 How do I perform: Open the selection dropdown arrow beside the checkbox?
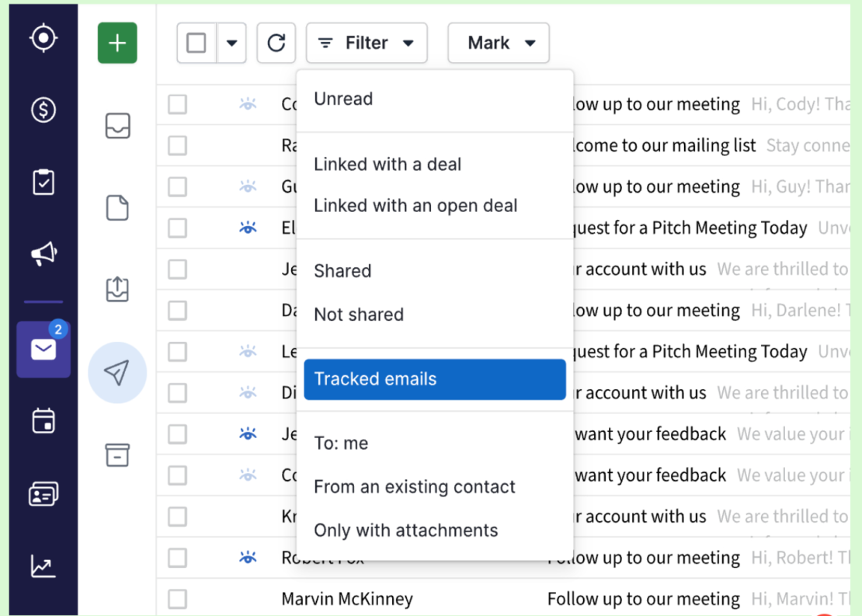(230, 43)
